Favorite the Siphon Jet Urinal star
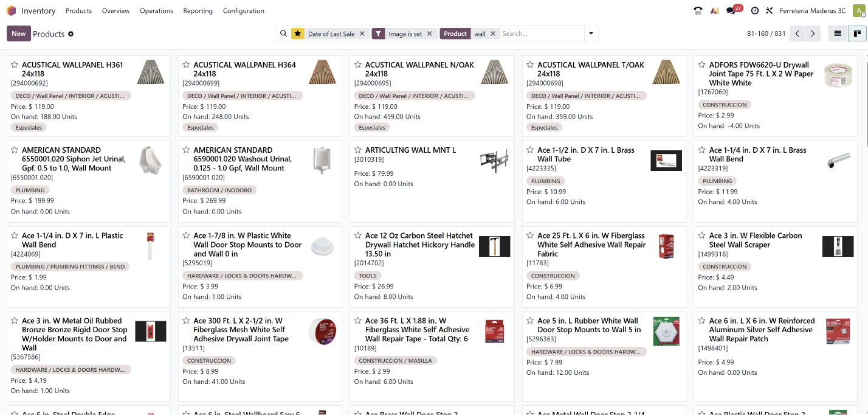Screen dimensions: 868x415 click(x=15, y=150)
